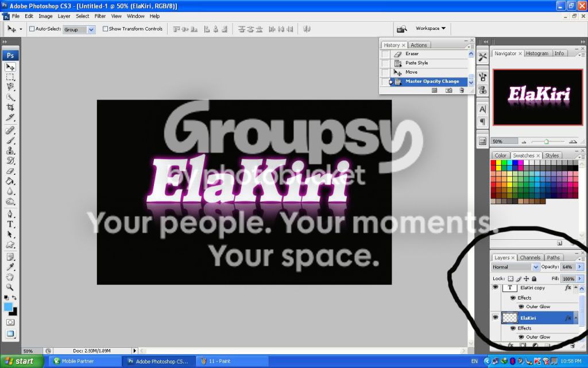Viewport: 588px width, 368px height.
Task: Open the Layer menu
Action: pos(64,16)
